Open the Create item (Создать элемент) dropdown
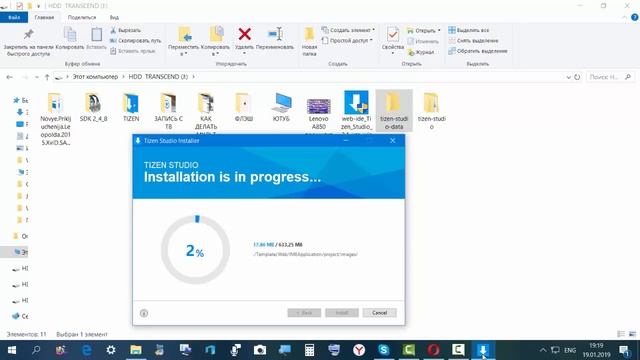The height and width of the screenshot is (360, 640). [x=348, y=30]
